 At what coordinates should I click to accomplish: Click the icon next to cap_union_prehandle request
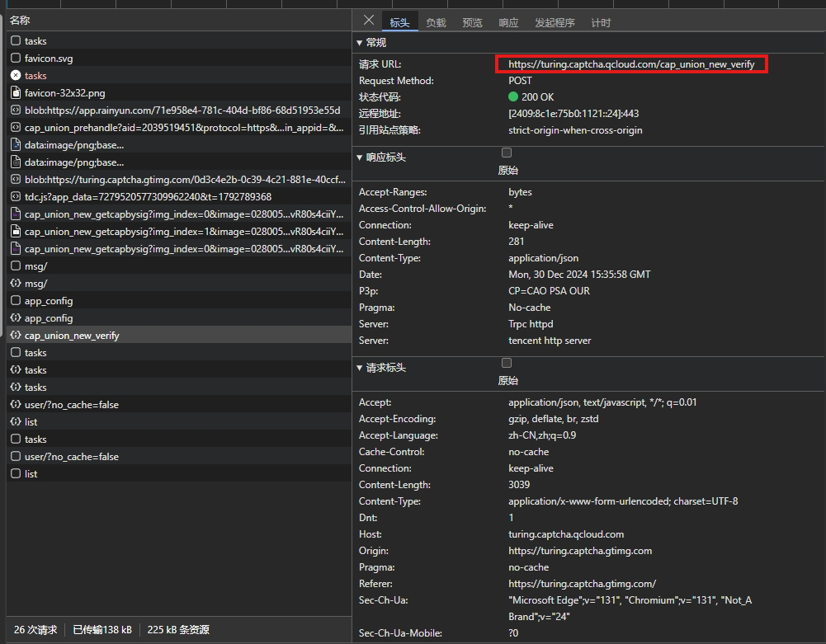16,128
